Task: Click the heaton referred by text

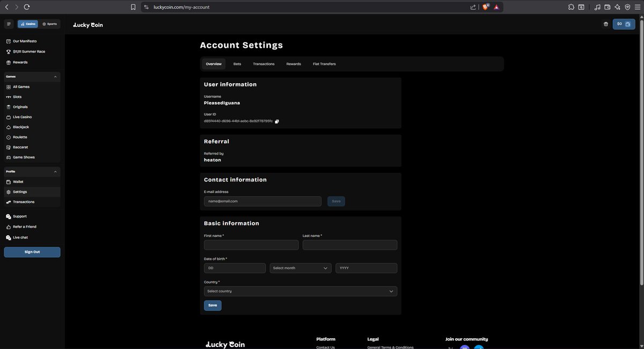Action: pos(213,160)
